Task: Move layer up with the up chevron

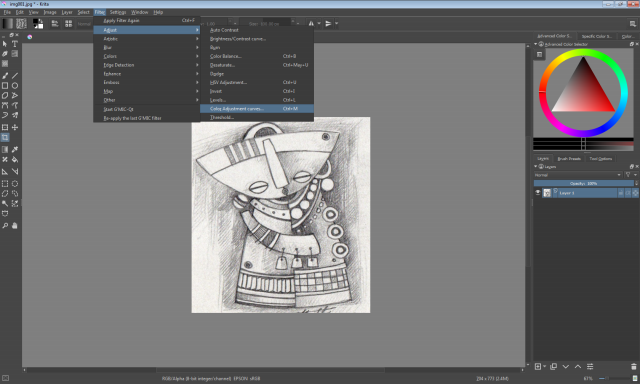Action: 578,366
